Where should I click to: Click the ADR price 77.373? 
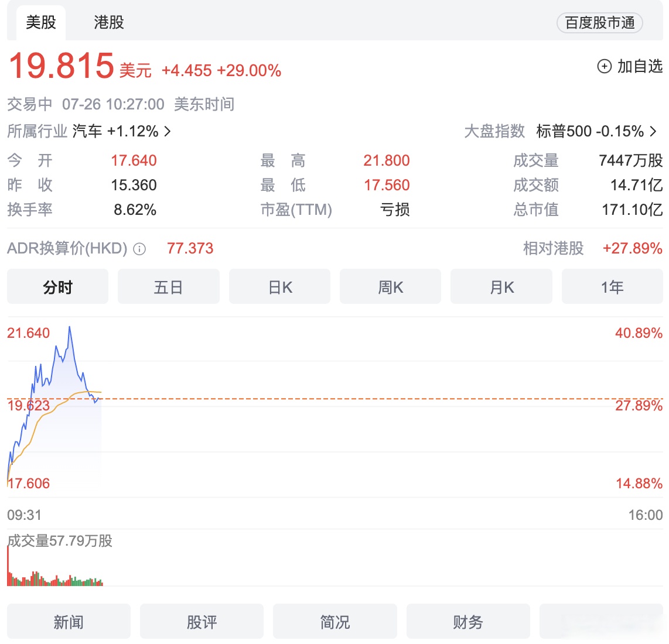pos(190,249)
